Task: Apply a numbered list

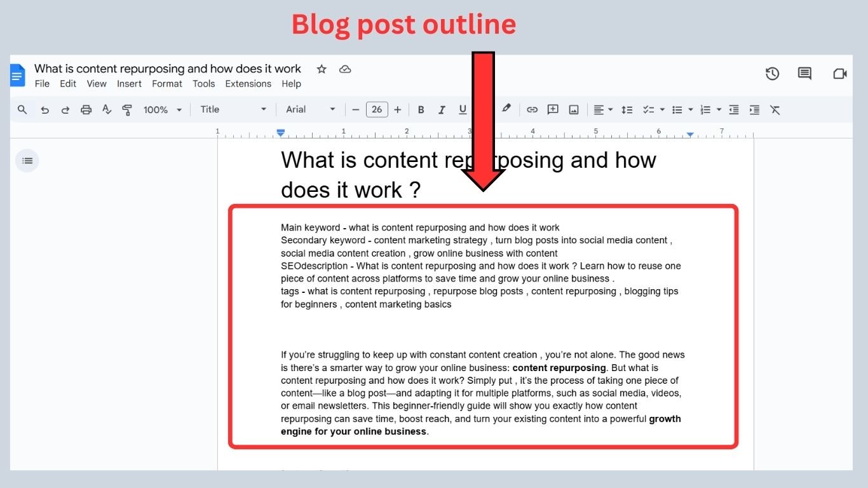Action: tap(705, 110)
